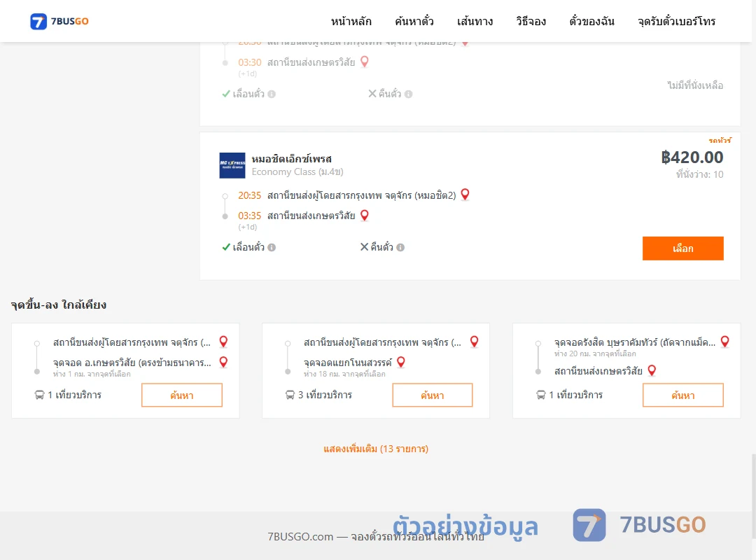Click the ไม่มีที่นั่งเหลือ sold-out label
Viewport: 756px width, 560px height.
pyautogui.click(x=695, y=85)
